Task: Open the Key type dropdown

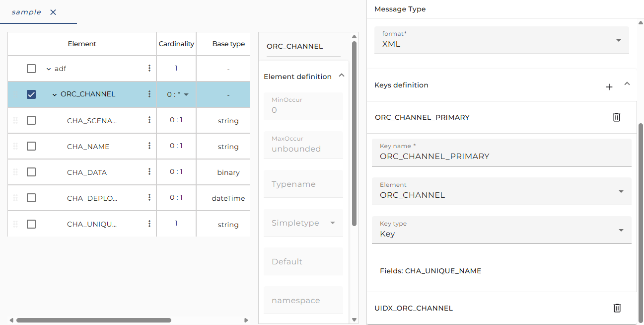Action: [x=501, y=230]
